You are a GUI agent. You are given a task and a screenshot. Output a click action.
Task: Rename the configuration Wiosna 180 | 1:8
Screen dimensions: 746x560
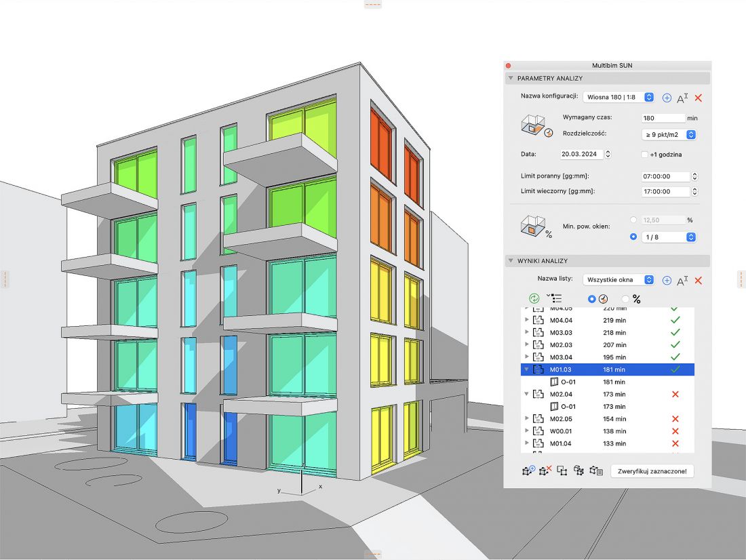[x=682, y=98]
